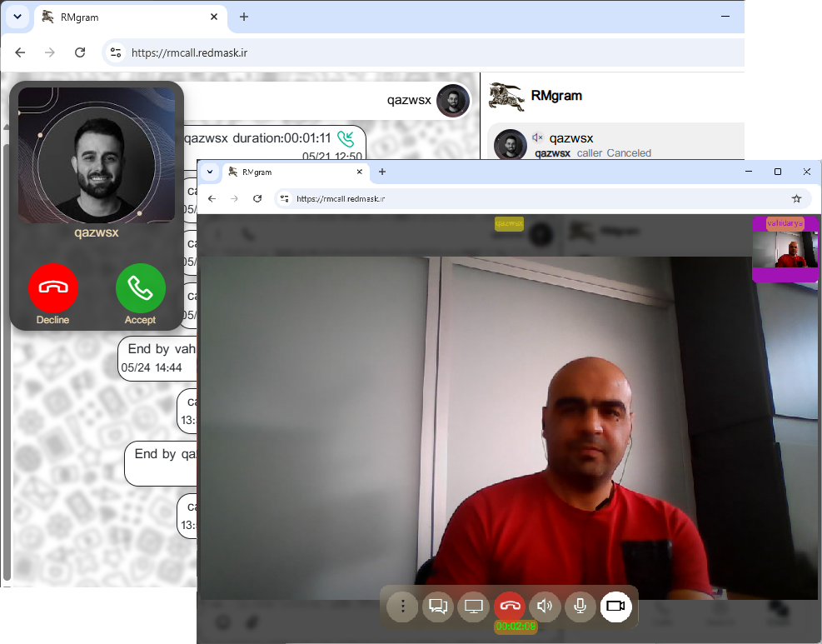
Task: Open qazwsx avatar in chat header
Action: click(x=452, y=100)
